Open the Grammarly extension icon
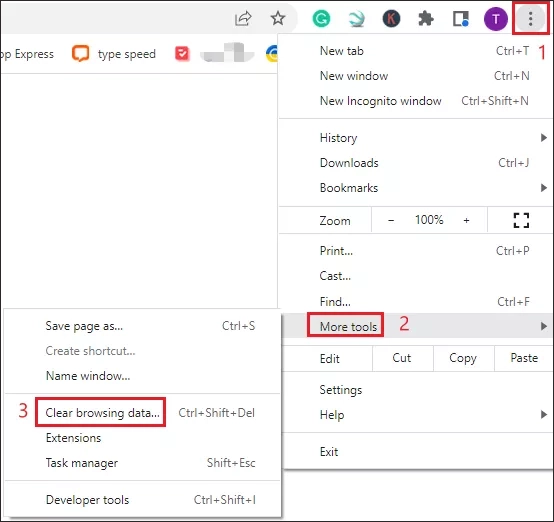This screenshot has width=554, height=522. 321,18
